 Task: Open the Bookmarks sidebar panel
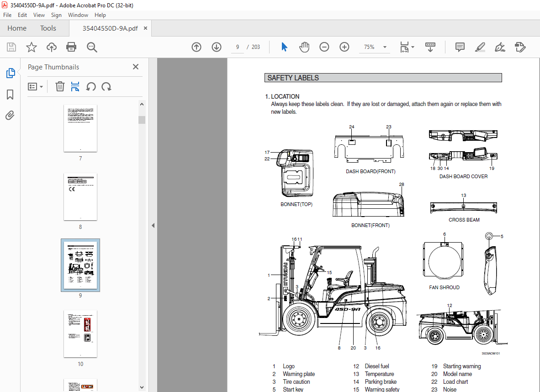click(10, 95)
